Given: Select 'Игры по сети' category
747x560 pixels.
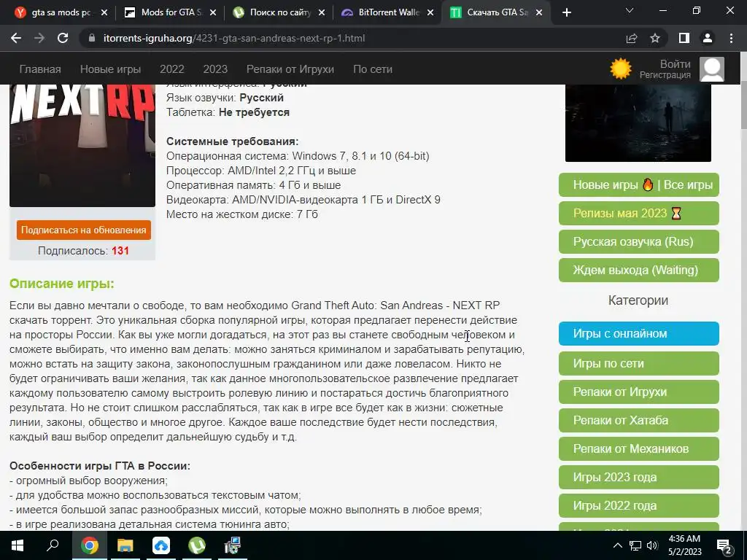Looking at the screenshot, I should [639, 363].
